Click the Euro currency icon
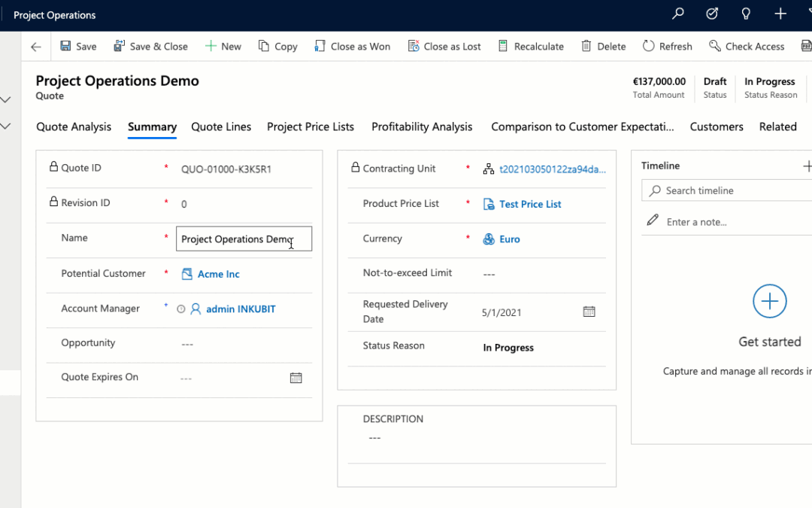 point(489,239)
